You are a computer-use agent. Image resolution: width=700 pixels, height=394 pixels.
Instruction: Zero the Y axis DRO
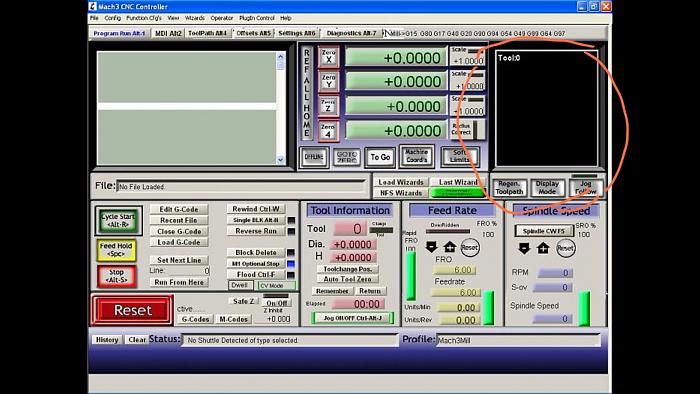(x=329, y=81)
